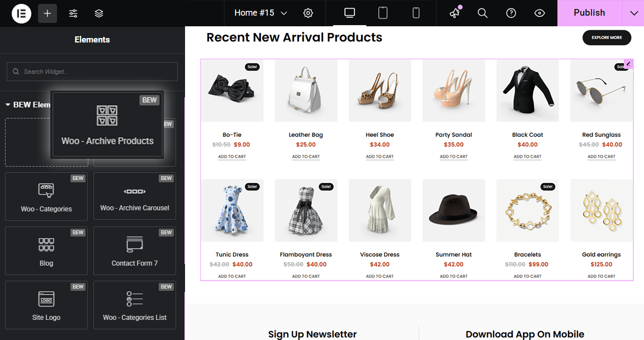This screenshot has height=340, width=644.
Task: Switch to desktop responsive view
Action: pyautogui.click(x=350, y=13)
